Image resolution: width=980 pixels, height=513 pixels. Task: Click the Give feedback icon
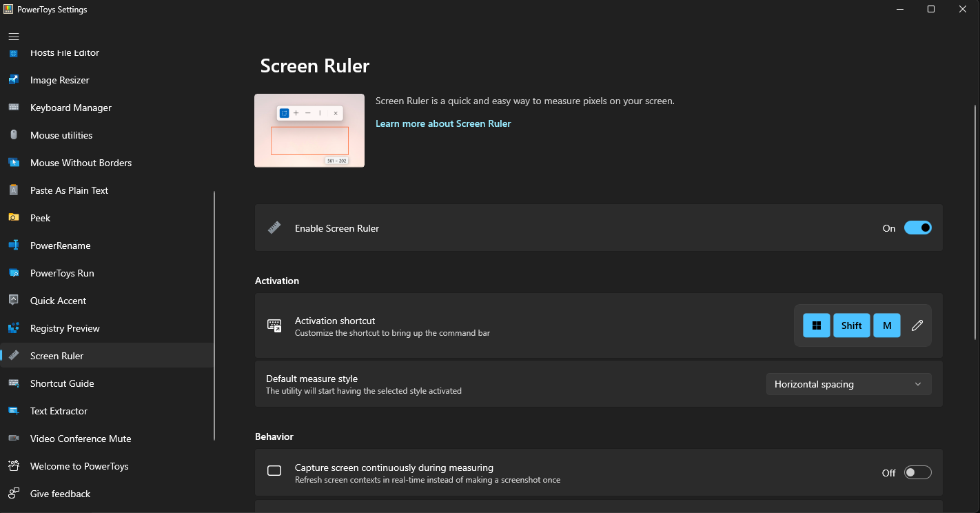pos(14,494)
